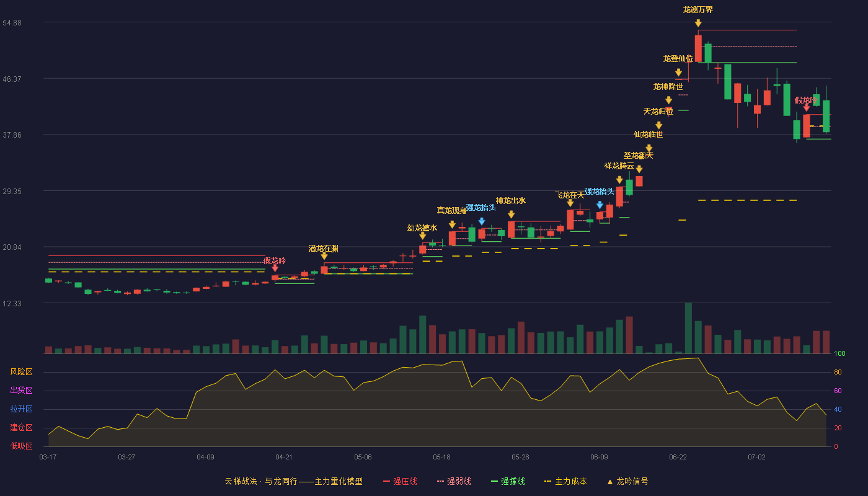Click the 05-18 date axis label

pos(441,457)
